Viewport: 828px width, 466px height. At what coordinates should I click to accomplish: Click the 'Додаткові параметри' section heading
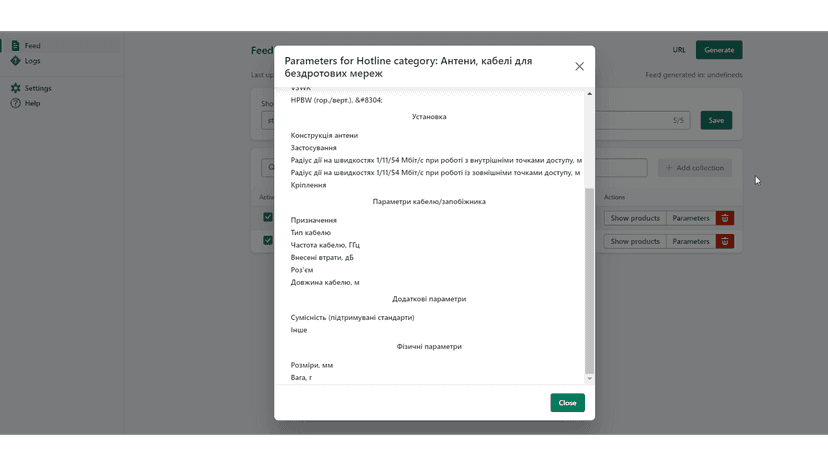tap(429, 299)
